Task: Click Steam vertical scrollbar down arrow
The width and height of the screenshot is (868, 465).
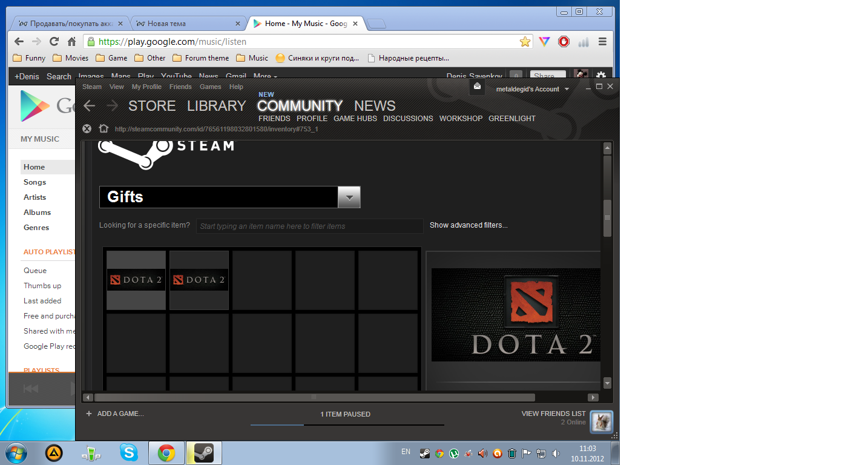Action: point(607,383)
